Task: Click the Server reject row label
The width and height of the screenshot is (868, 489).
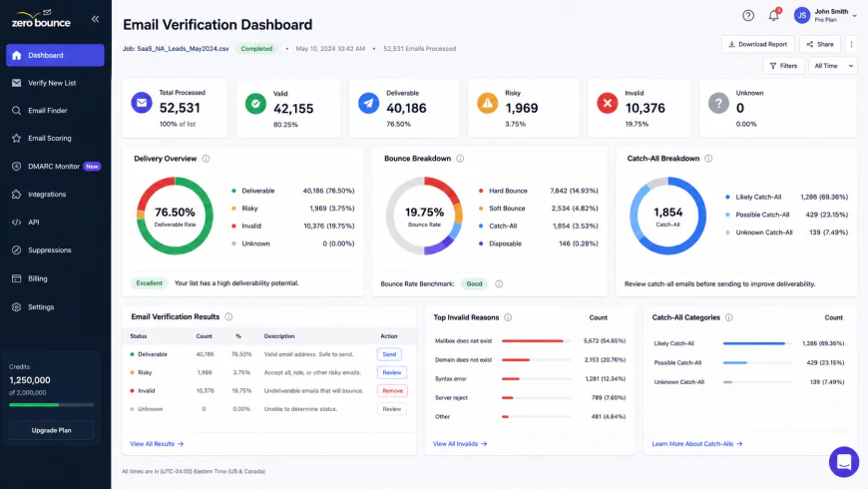Action: (x=452, y=398)
